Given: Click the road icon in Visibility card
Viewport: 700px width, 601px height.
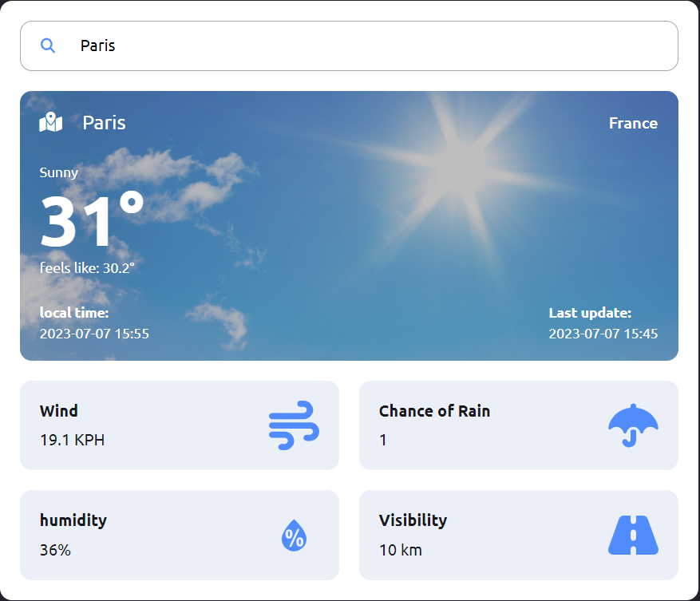Looking at the screenshot, I should pyautogui.click(x=633, y=535).
